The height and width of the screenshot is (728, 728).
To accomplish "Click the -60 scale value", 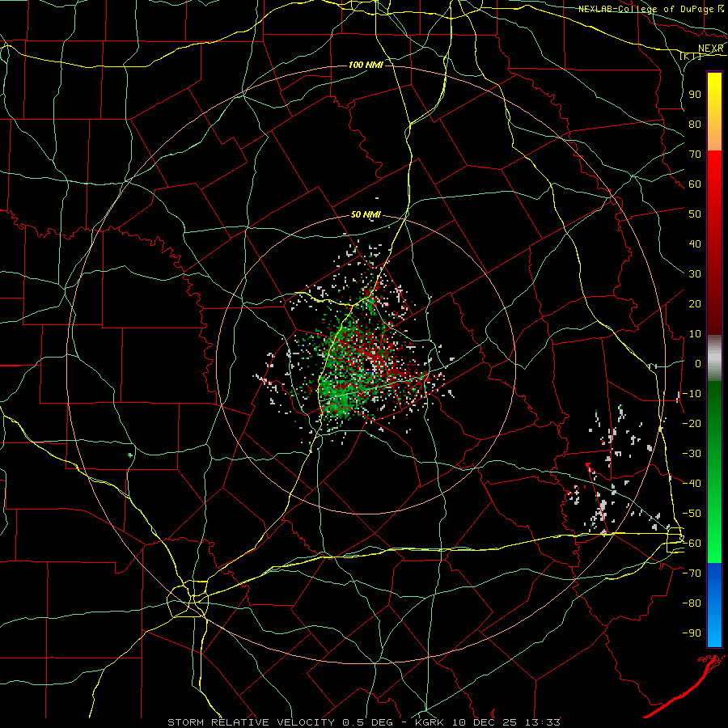I will 692,544.
